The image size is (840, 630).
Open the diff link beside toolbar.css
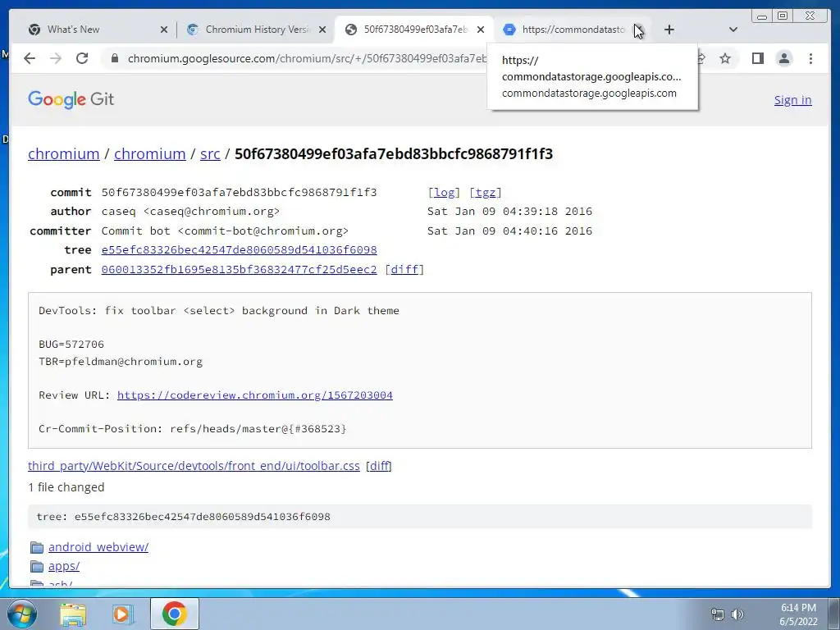click(379, 466)
